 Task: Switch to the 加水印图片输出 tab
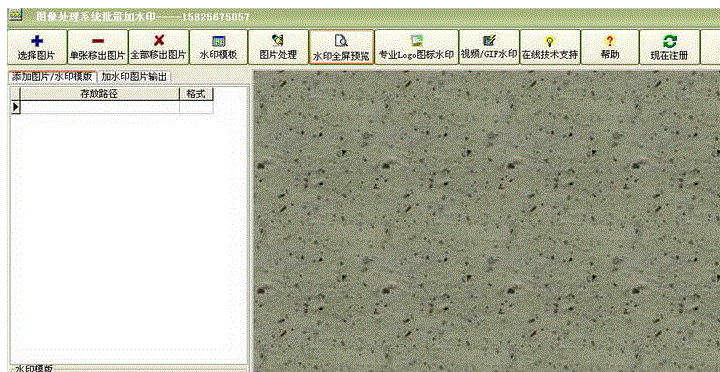point(134,77)
